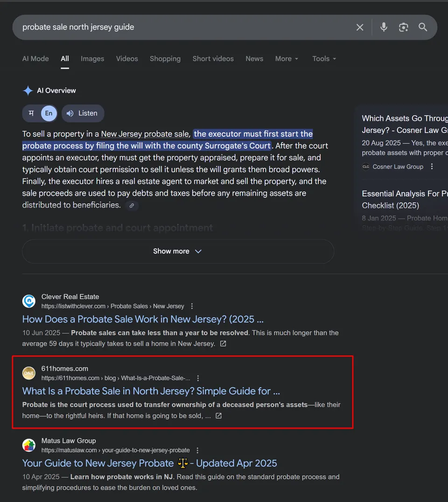Open Google Lens image search icon
Image resolution: width=448 pixels, height=502 pixels.
(404, 27)
